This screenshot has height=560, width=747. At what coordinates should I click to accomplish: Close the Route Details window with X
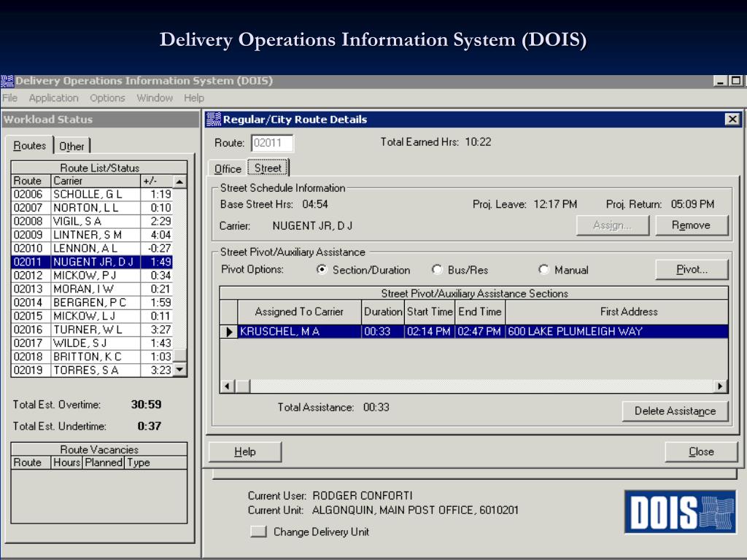(x=732, y=119)
